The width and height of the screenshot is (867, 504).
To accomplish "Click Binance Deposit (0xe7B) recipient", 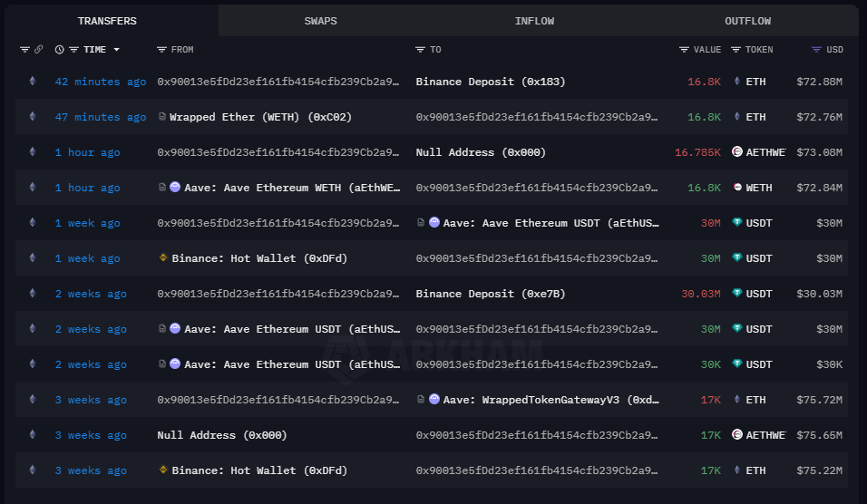I will coord(491,294).
